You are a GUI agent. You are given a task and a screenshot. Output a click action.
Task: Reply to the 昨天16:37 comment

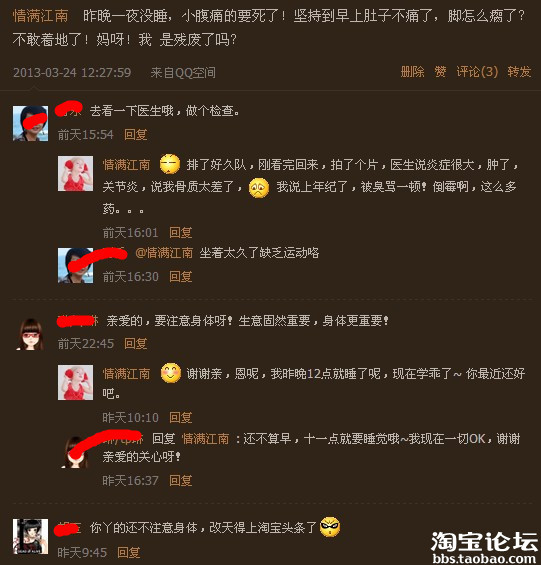(181, 480)
